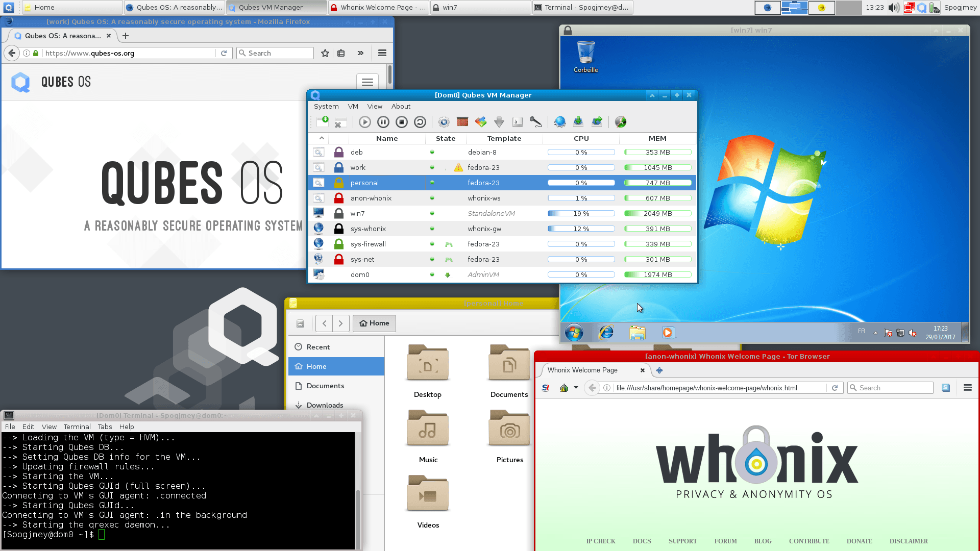Click the IP CHECK link on Whonix page
The image size is (980, 551).
[601, 541]
